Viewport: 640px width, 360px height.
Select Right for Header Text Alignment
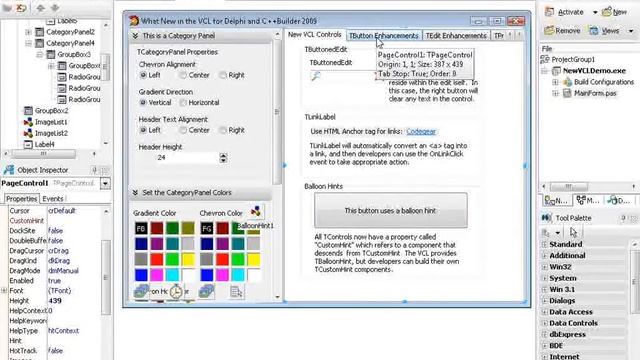223,130
